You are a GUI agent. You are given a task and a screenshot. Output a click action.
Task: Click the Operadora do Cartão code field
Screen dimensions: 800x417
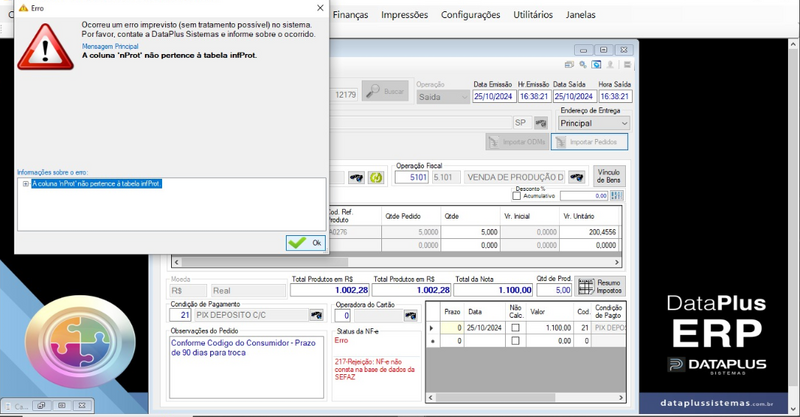pyautogui.click(x=343, y=316)
